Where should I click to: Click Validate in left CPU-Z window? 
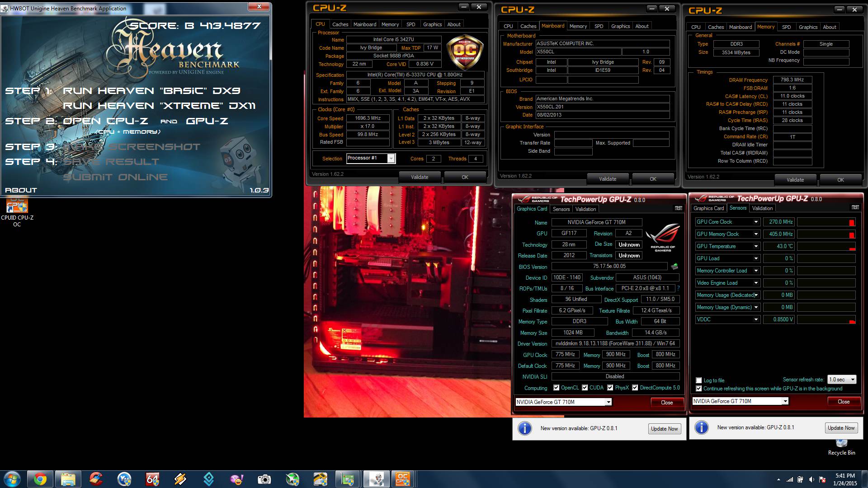pos(420,177)
